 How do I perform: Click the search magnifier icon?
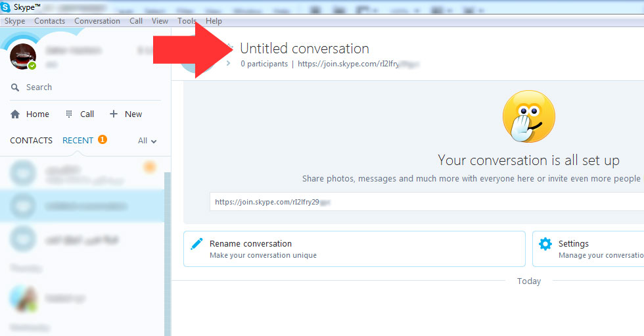pos(14,87)
